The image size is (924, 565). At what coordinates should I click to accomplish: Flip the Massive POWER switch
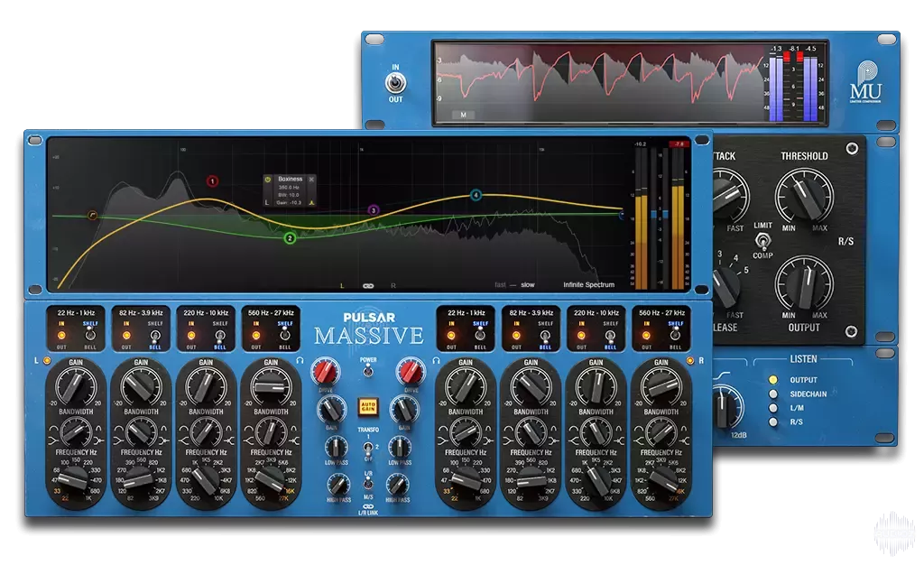tap(368, 371)
